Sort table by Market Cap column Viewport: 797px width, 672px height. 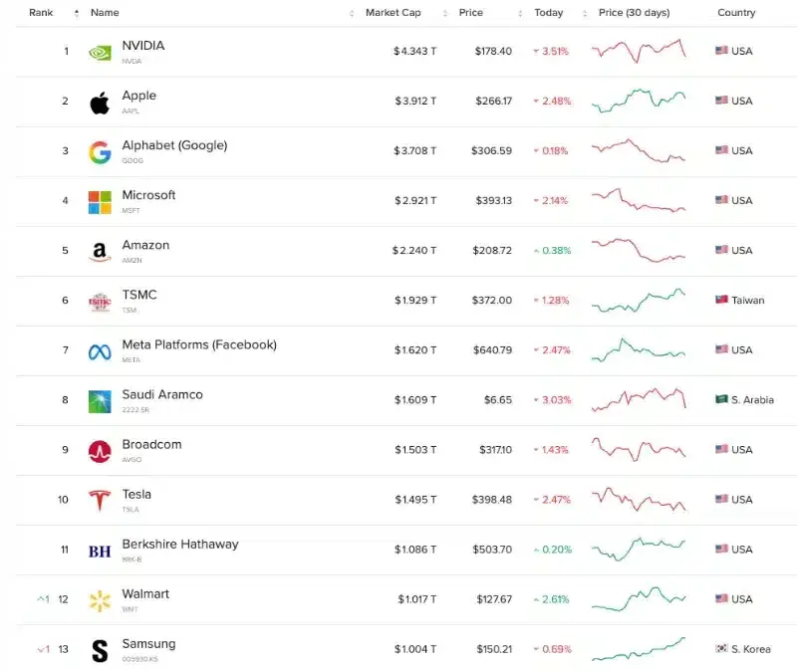click(x=393, y=13)
